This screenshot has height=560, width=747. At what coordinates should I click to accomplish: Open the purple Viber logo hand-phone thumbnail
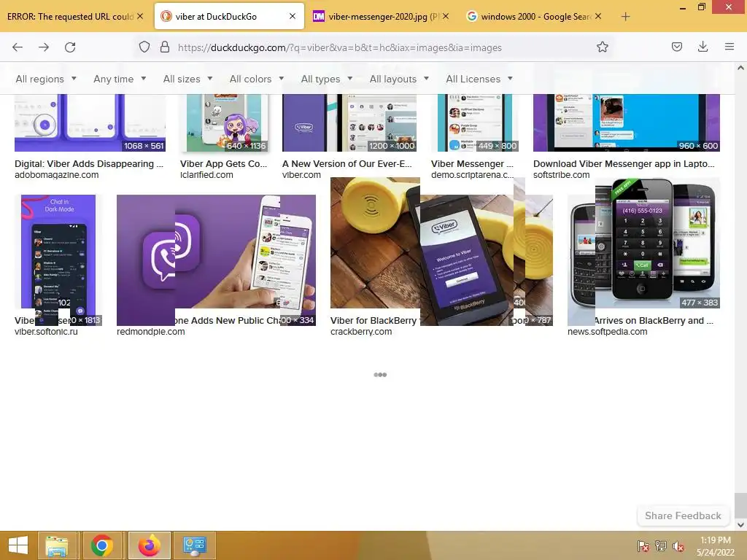216,260
